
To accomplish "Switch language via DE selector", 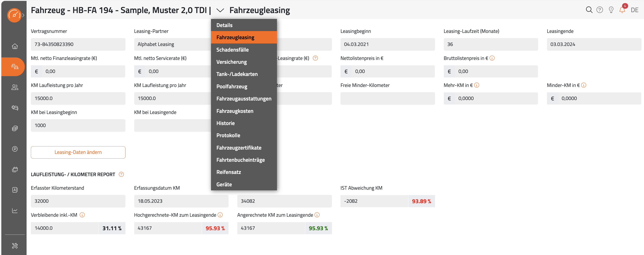I will (x=635, y=10).
